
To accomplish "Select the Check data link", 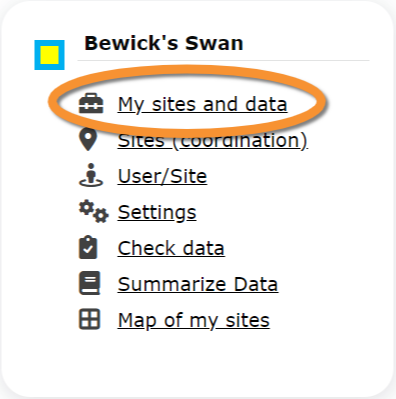I will 171,248.
